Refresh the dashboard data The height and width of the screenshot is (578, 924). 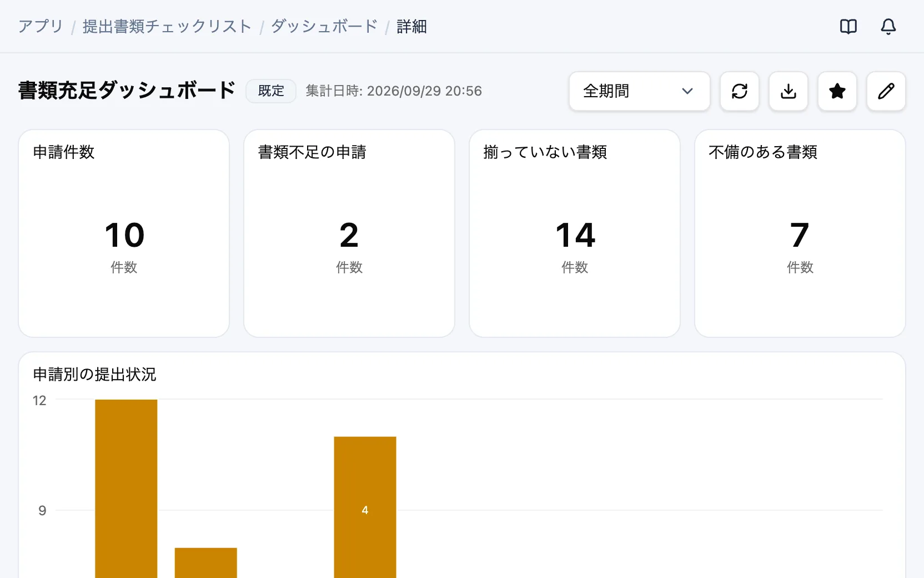pyautogui.click(x=739, y=91)
